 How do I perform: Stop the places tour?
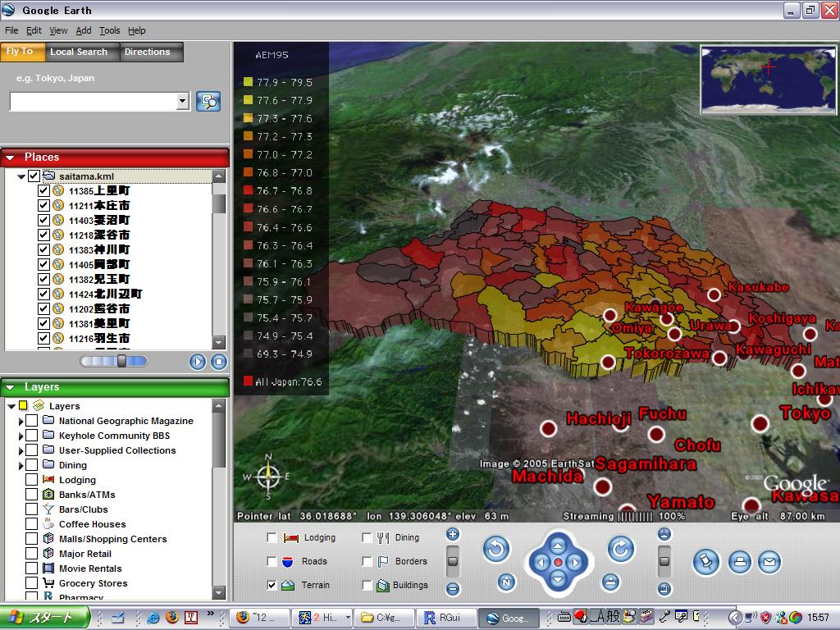pos(218,362)
